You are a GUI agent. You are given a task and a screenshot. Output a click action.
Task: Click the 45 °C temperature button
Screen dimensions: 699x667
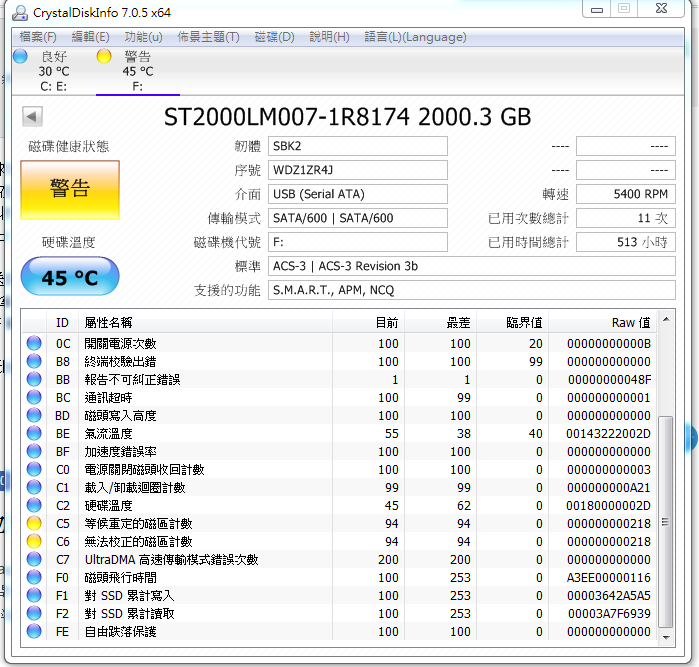70,276
